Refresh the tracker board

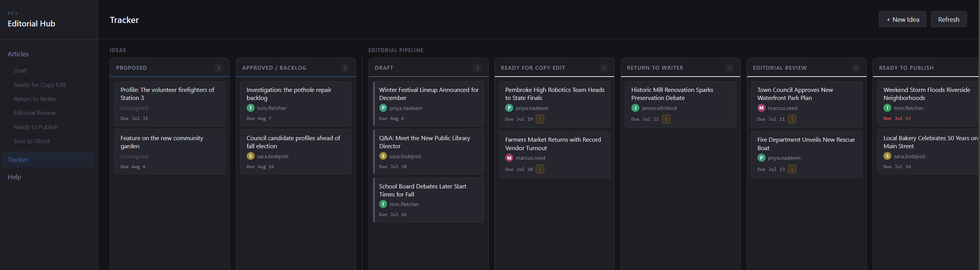pos(949,20)
